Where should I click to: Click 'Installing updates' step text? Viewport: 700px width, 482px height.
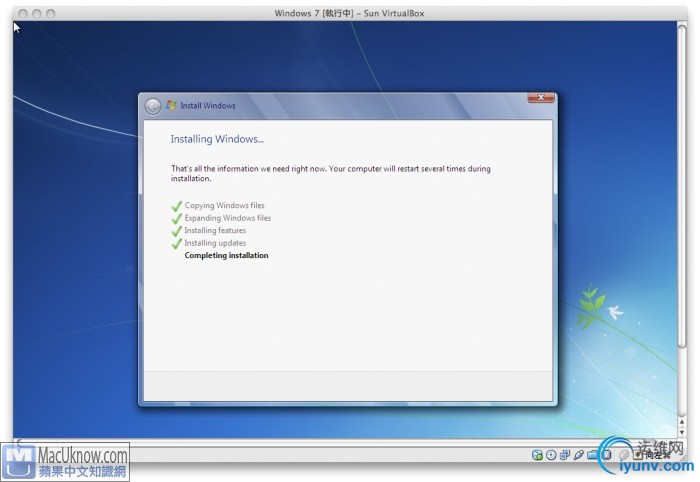coord(215,243)
